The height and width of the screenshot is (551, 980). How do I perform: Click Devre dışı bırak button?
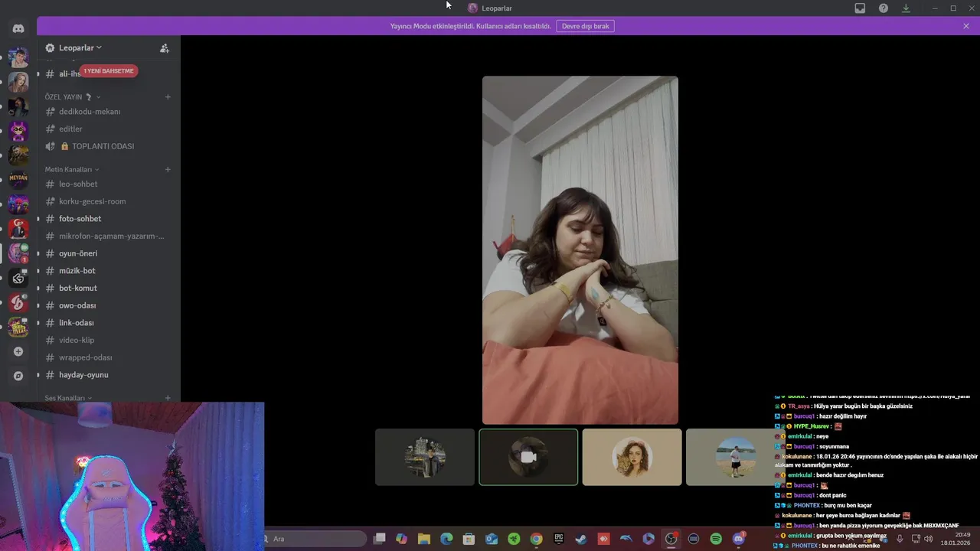585,26
